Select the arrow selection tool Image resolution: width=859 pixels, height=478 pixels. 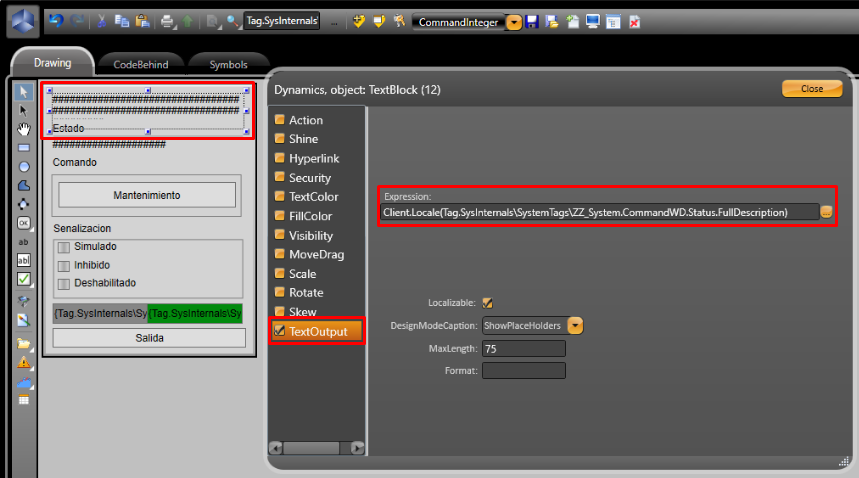click(x=24, y=91)
